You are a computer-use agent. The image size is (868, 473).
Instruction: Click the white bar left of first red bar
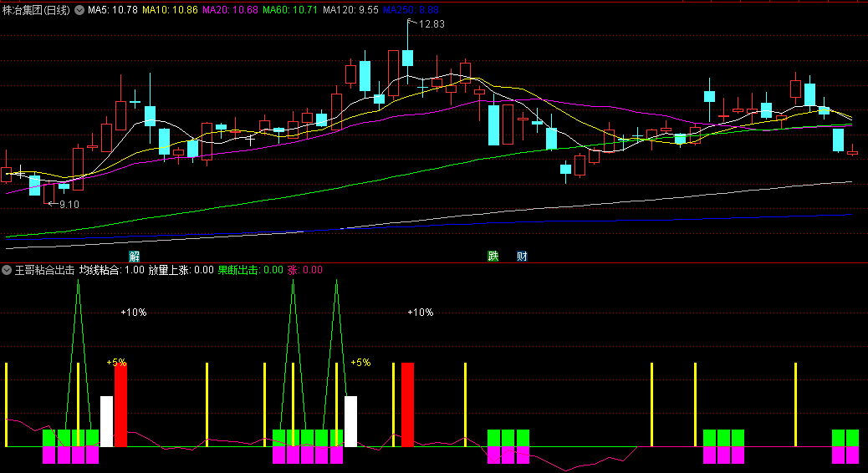click(106, 421)
